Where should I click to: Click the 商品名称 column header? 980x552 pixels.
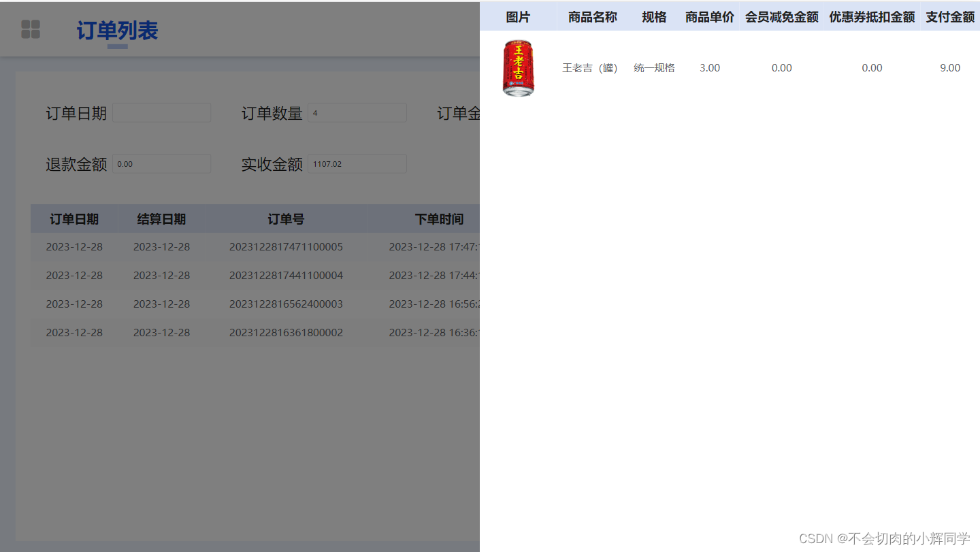(591, 16)
